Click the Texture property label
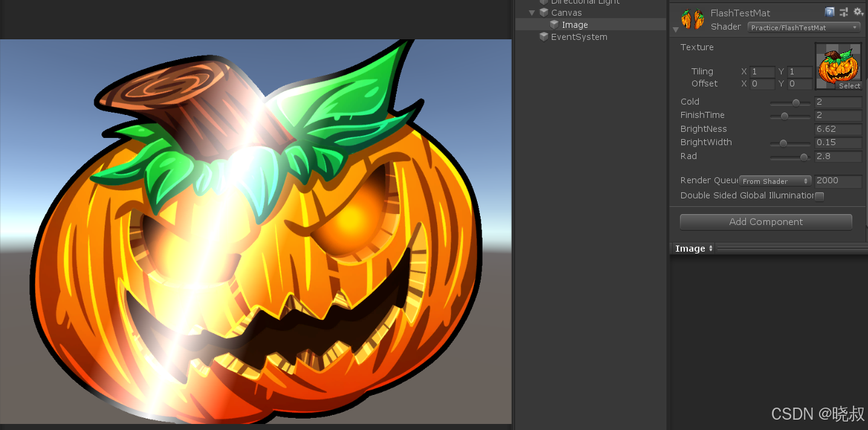The width and height of the screenshot is (868, 430). tap(697, 47)
